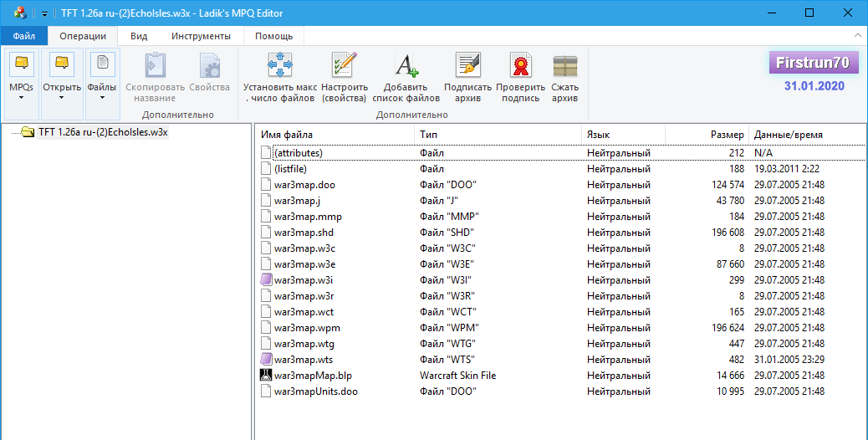
Task: Open the Открыть dropdown menu
Action: pyautogui.click(x=62, y=96)
